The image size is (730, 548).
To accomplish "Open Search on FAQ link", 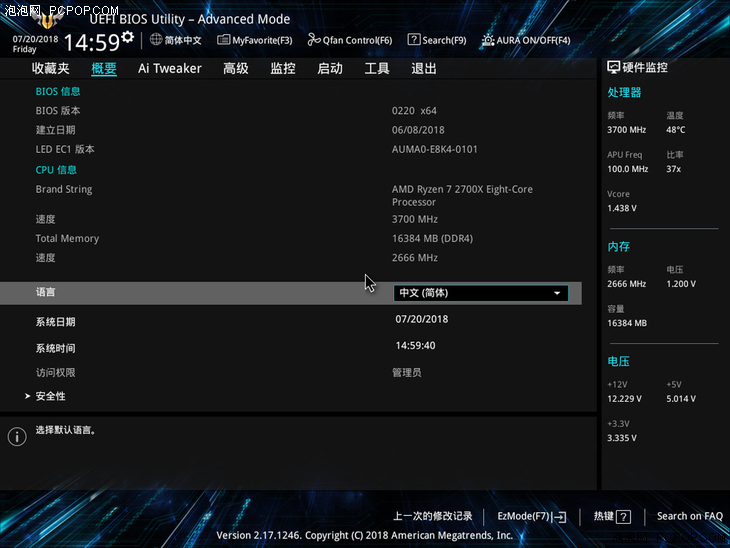I will tap(689, 516).
